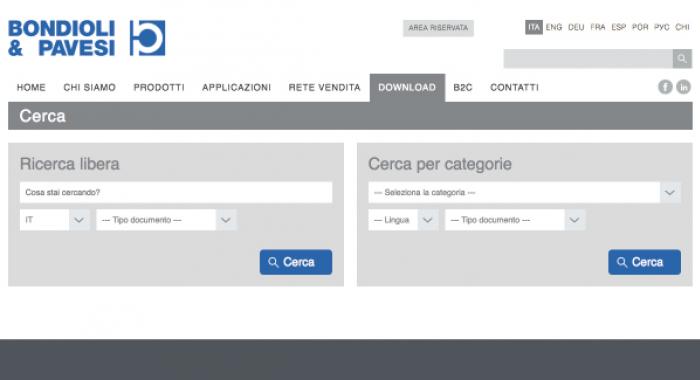This screenshot has width=700, height=380.
Task: Click Cerca button in Cerca per categorie
Action: pyautogui.click(x=645, y=262)
